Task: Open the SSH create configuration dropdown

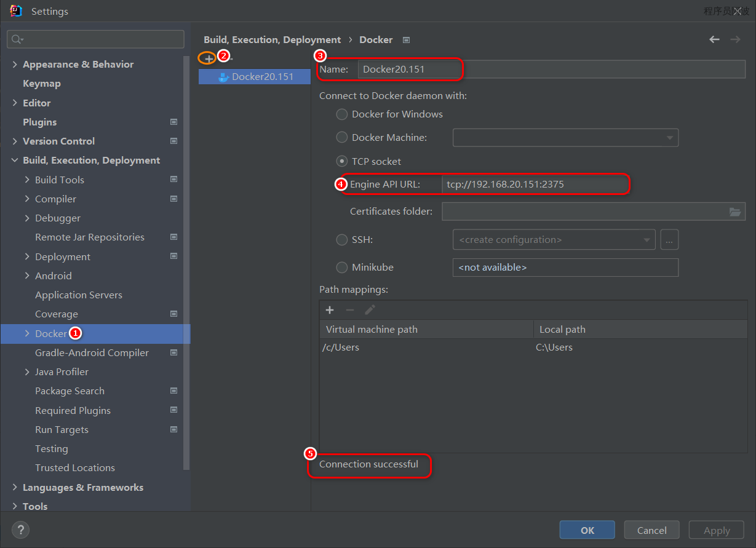Action: click(x=554, y=240)
